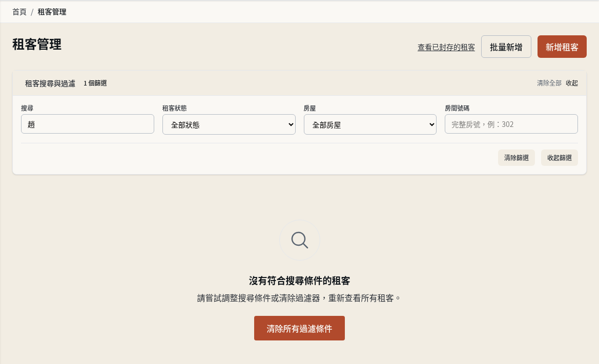Click the 收起篩選 button
This screenshot has width=599, height=364.
[x=560, y=158]
